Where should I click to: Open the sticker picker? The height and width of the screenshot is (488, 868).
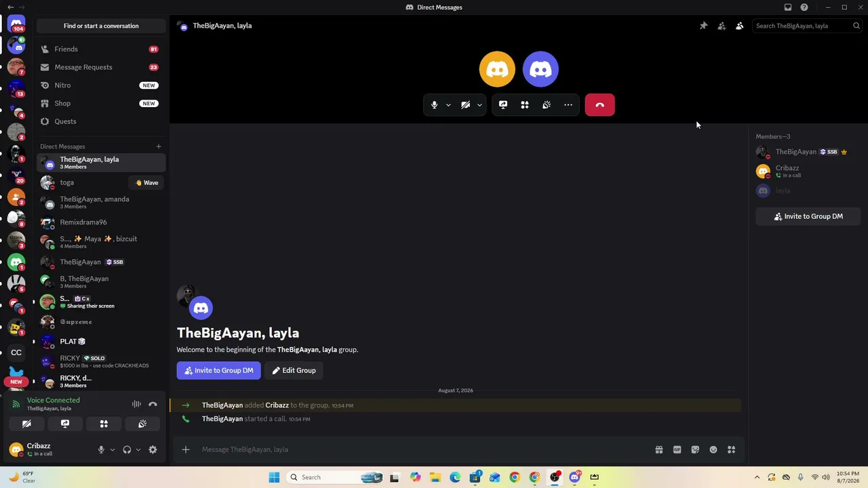(x=695, y=449)
